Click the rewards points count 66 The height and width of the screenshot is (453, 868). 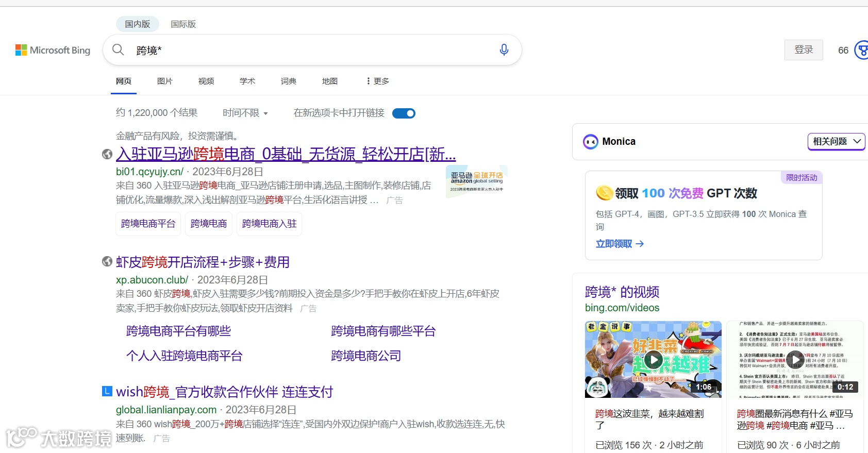coord(843,51)
